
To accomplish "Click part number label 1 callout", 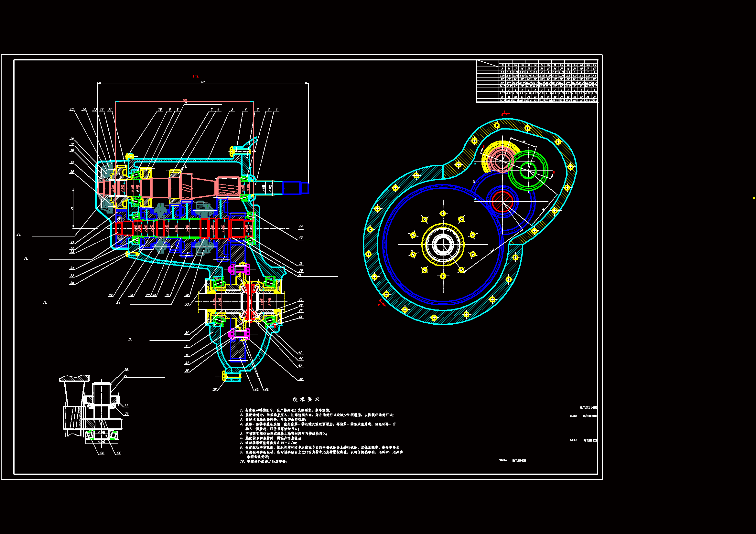I will pyautogui.click(x=276, y=109).
